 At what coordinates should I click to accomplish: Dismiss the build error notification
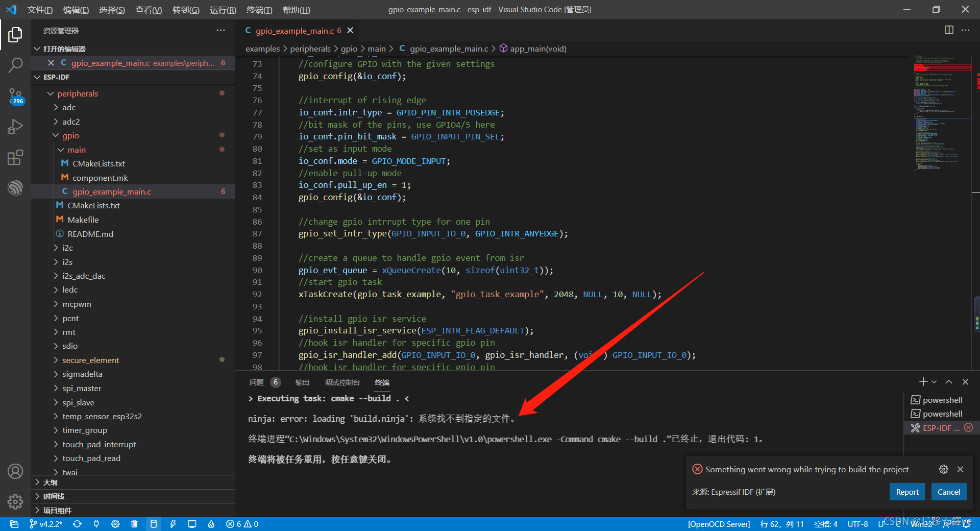[x=960, y=469]
